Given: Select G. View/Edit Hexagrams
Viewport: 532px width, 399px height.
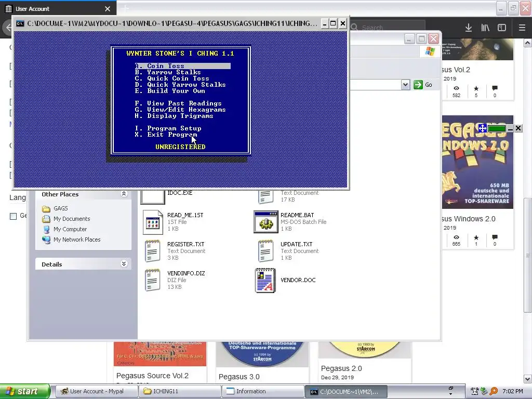Looking at the screenshot, I should [x=180, y=110].
